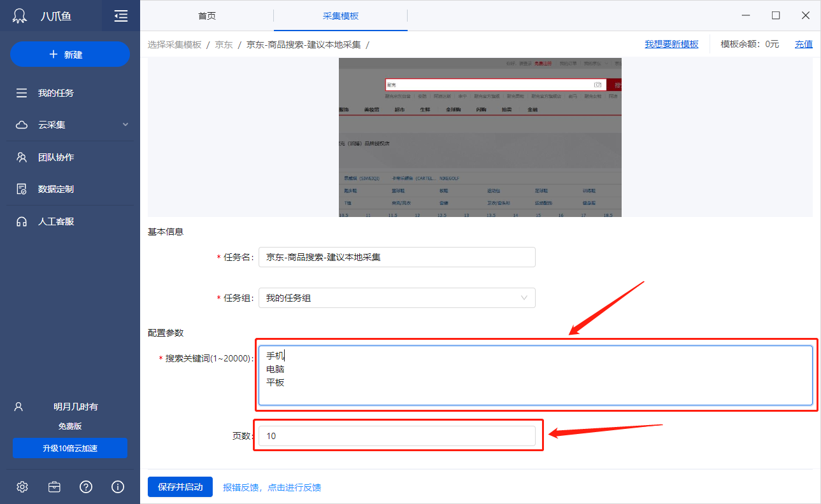Go to 选择采集模板 breadcrumb

175,45
